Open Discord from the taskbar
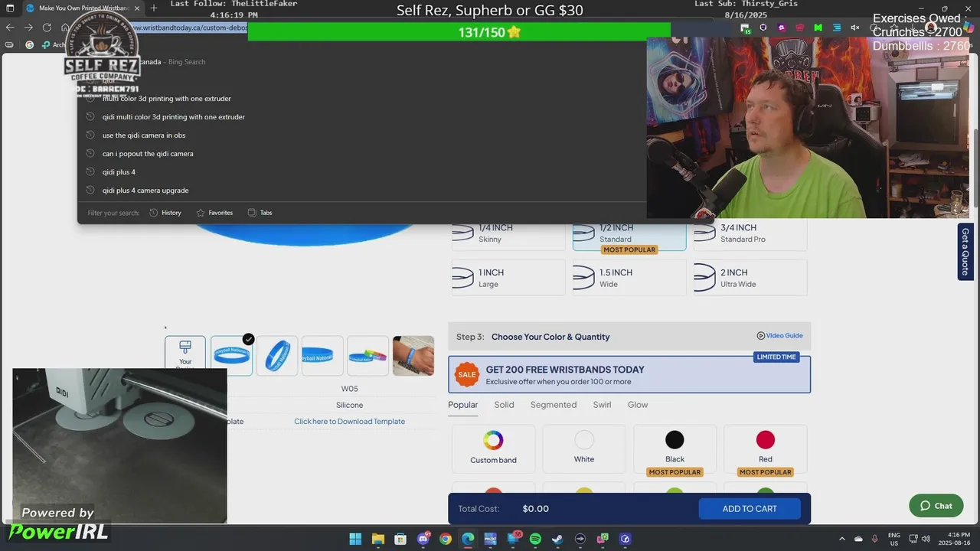 423,539
